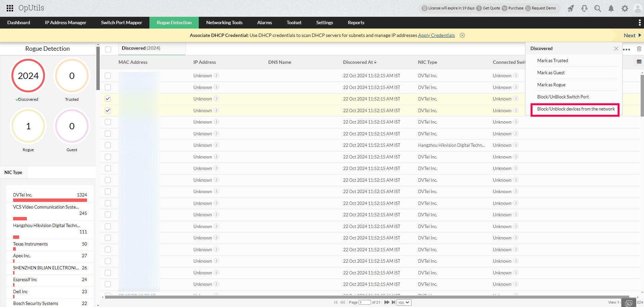Open the global search icon
Image resolution: width=644 pixels, height=307 pixels.
[598, 9]
